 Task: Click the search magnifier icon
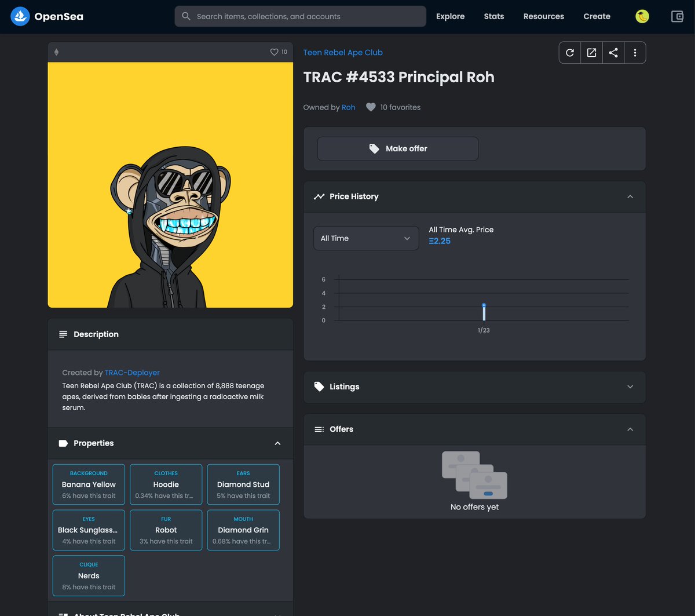(x=186, y=16)
